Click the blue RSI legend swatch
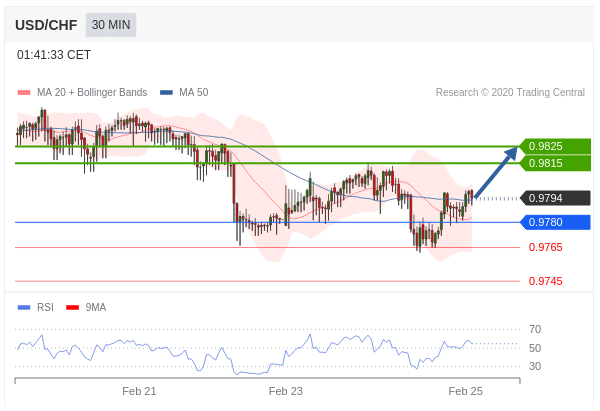 (24, 307)
